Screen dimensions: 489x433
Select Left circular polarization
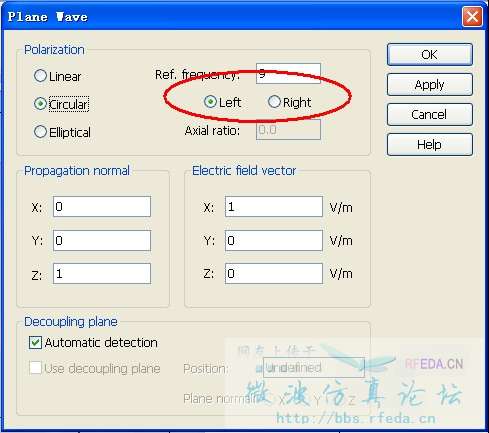(x=210, y=102)
